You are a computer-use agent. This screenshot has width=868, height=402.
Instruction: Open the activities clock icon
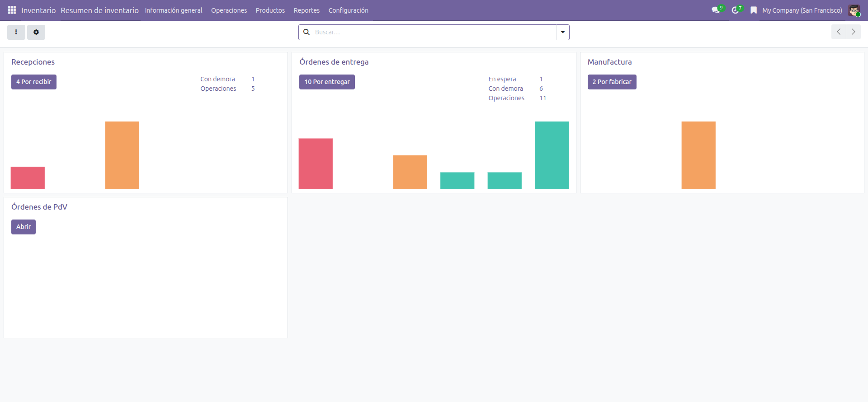[735, 10]
